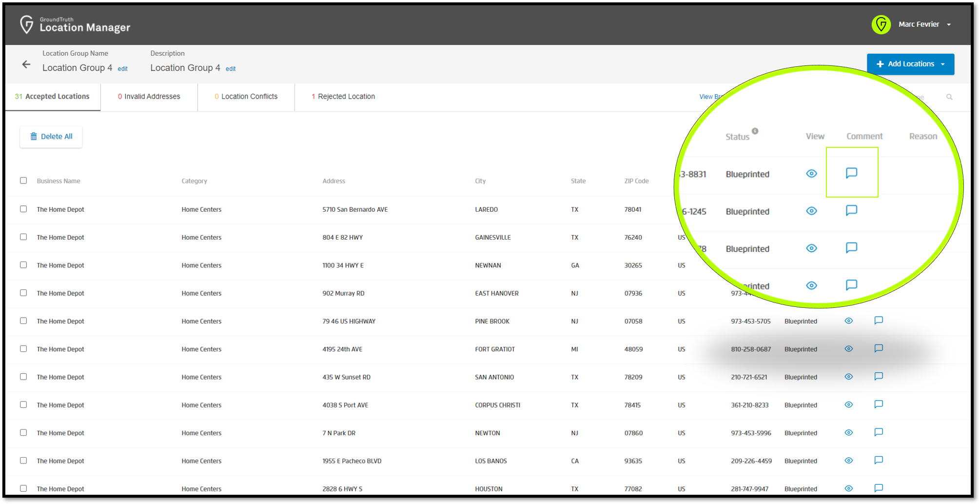The width and height of the screenshot is (980, 504).
Task: Select the 804 E 82 HWY row checkbox
Action: click(23, 237)
